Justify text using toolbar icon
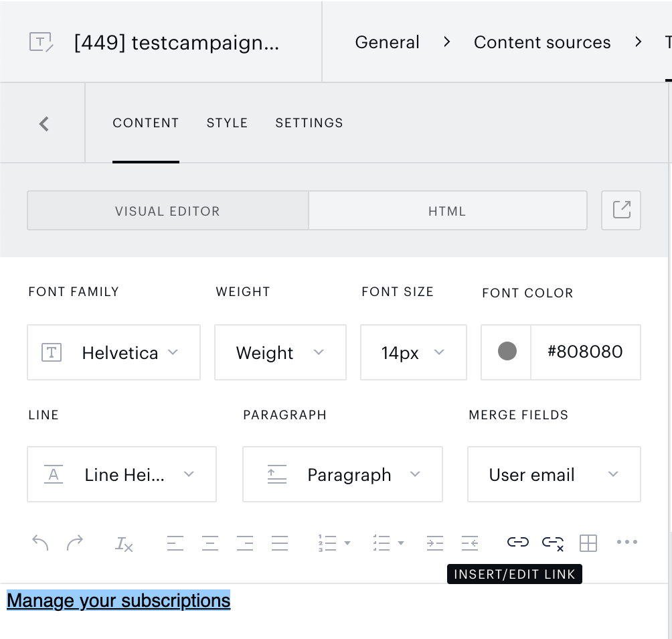672x639 pixels. tap(279, 543)
